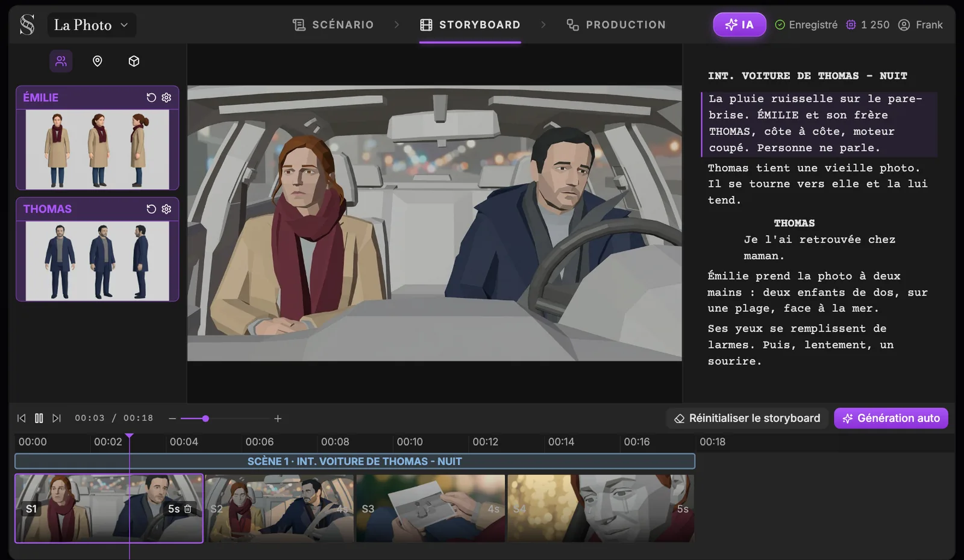Open settings for Émilie character
This screenshot has width=964, height=560.
[166, 98]
